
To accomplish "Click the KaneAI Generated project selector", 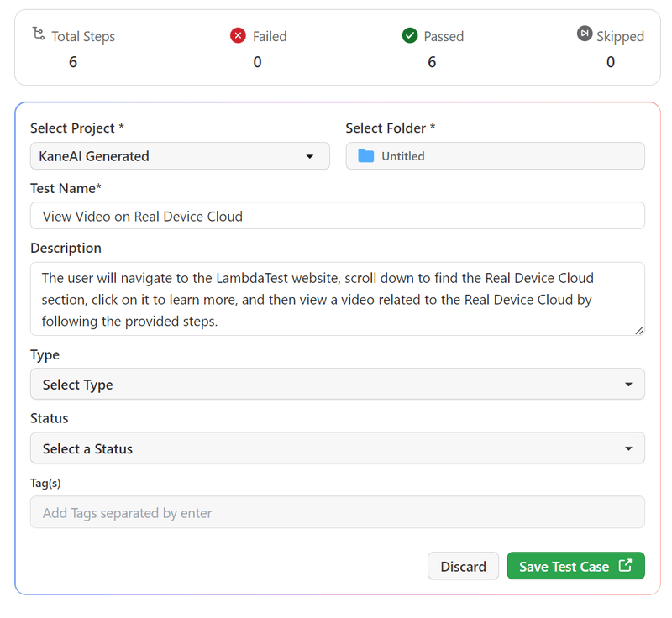I will click(180, 156).
